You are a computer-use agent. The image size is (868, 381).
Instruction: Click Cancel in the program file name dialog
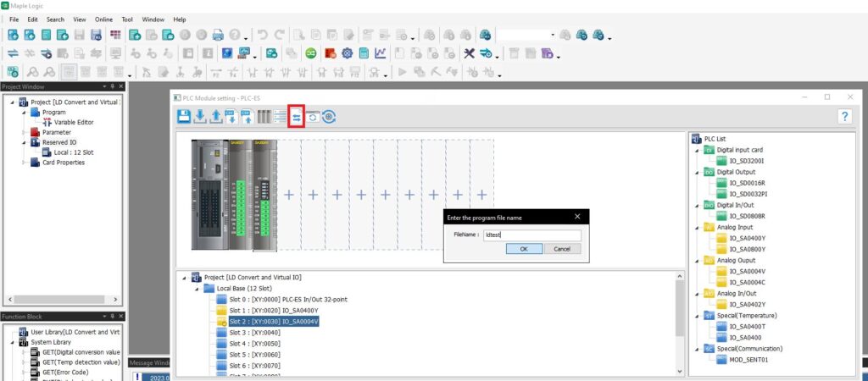[562, 249]
